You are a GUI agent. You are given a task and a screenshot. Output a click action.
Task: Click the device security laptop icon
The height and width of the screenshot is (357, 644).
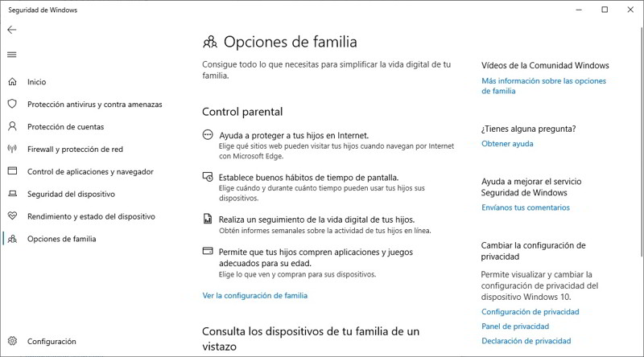[12, 195]
